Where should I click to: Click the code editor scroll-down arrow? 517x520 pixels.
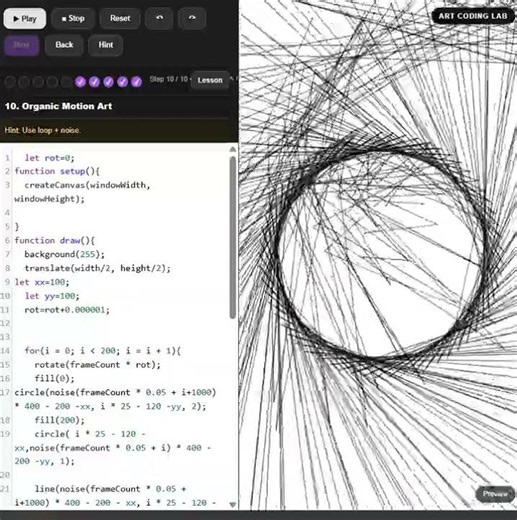pyautogui.click(x=233, y=505)
